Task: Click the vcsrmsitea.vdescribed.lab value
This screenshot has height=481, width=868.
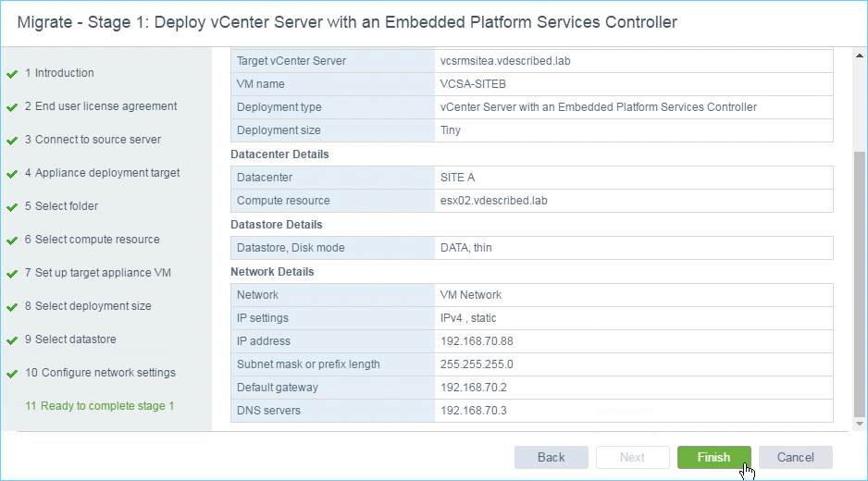Action: tap(505, 61)
